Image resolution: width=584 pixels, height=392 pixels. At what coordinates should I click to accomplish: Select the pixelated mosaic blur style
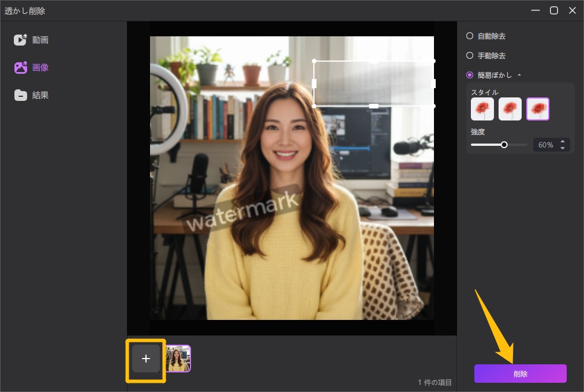(482, 109)
